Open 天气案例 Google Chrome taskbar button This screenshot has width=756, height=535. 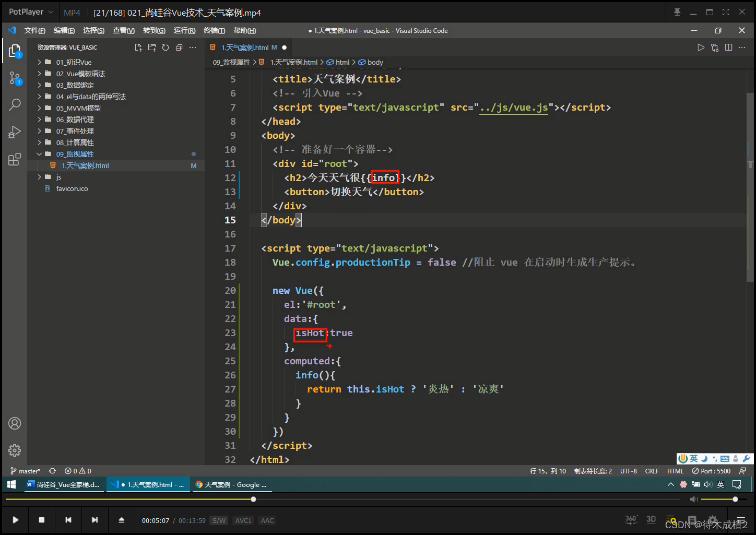point(231,485)
